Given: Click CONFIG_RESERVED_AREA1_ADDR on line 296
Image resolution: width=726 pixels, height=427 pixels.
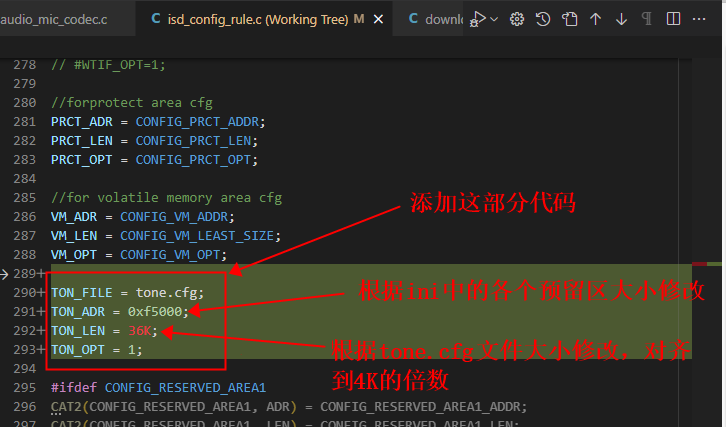Looking at the screenshot, I should 420,407.
